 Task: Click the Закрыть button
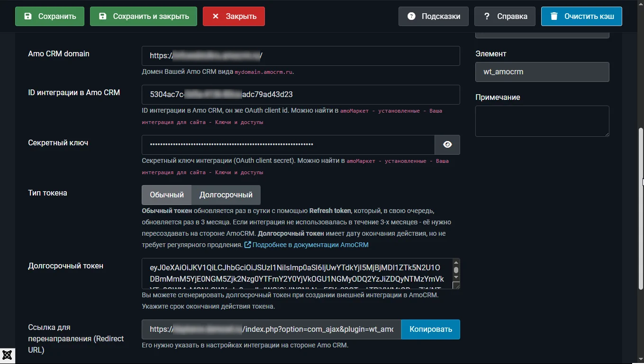[233, 16]
